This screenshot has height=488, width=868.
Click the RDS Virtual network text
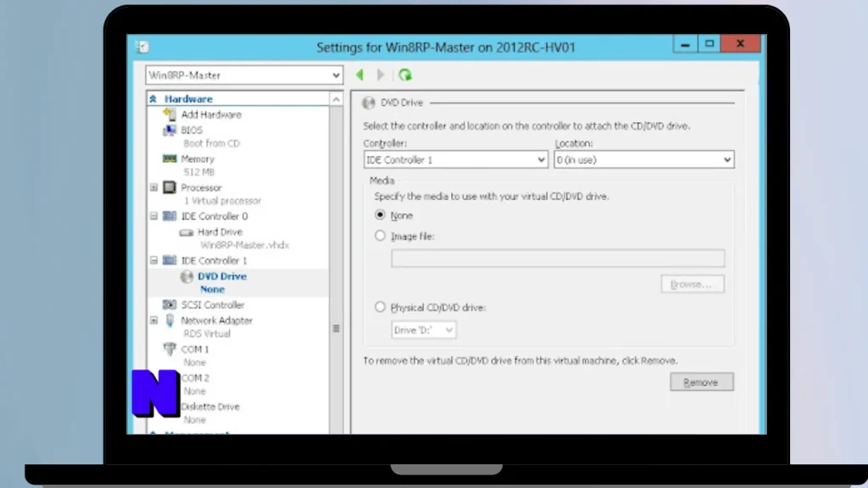click(207, 334)
